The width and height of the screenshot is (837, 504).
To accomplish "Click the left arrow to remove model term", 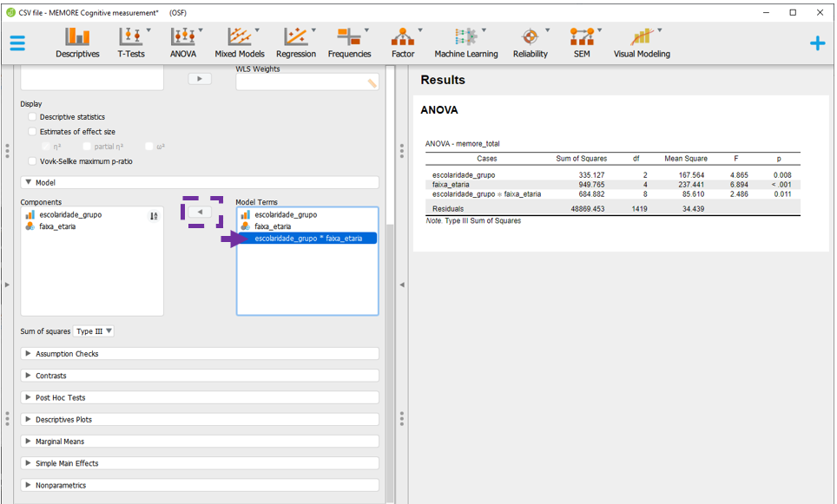I will (200, 213).
